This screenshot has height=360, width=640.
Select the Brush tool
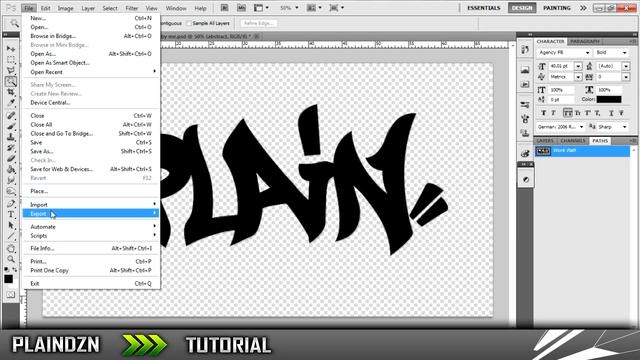click(11, 126)
